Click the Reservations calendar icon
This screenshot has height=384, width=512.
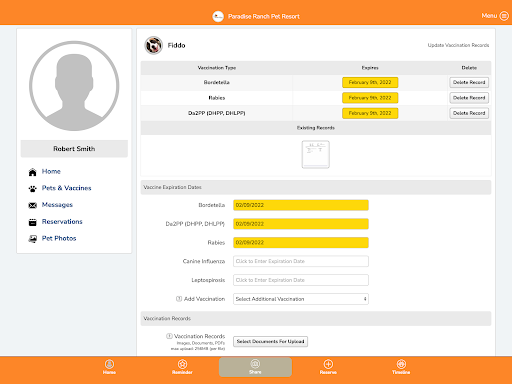pyautogui.click(x=32, y=222)
